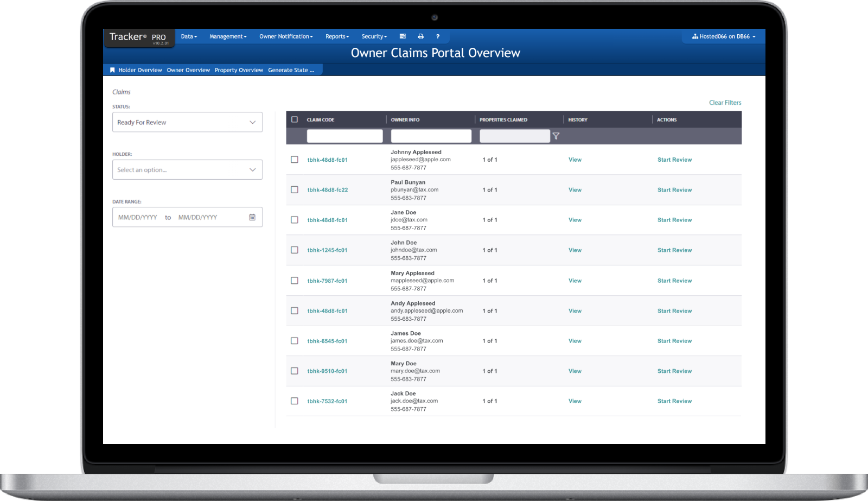Check the checkbox for Johnny Appleseed's claim

295,160
